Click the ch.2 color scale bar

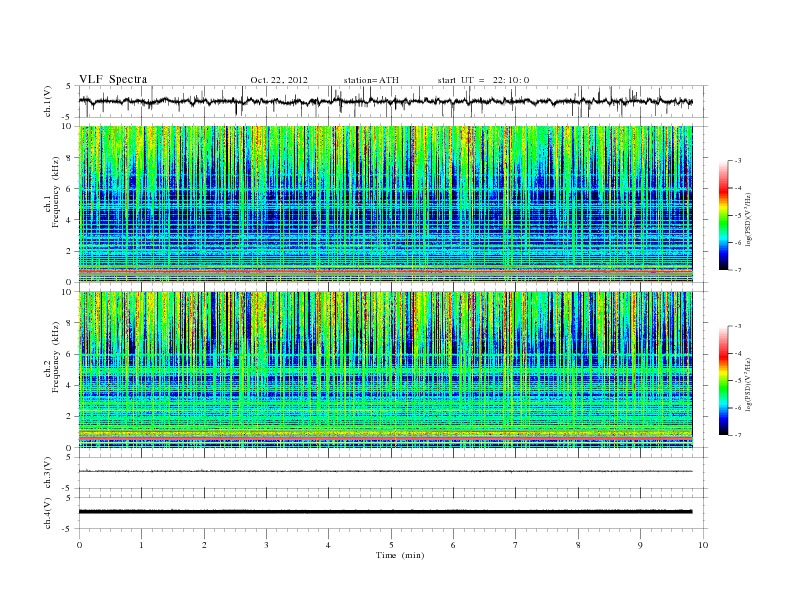(723, 380)
